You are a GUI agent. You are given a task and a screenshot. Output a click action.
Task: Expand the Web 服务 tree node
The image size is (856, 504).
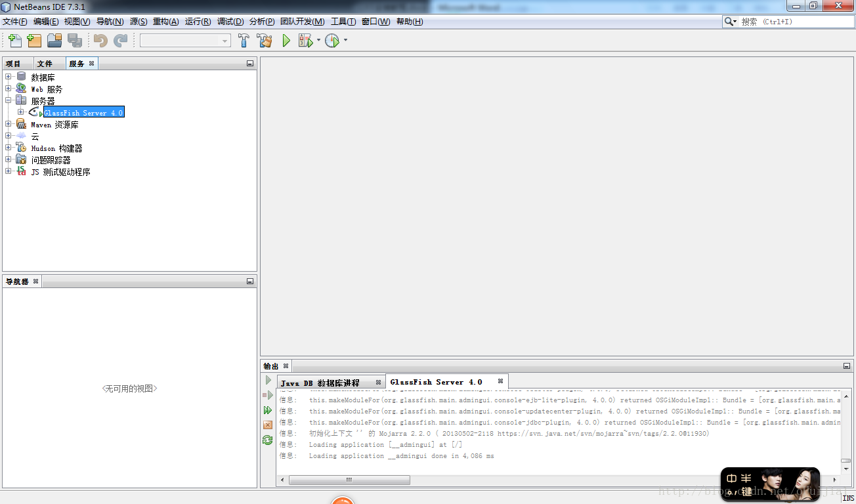(x=9, y=89)
